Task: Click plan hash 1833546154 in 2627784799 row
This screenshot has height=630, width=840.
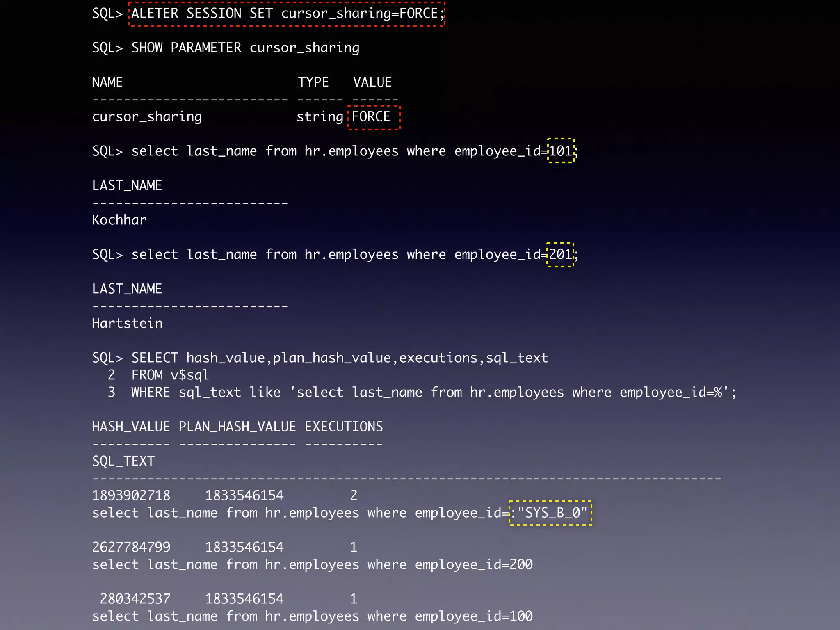Action: 244,547
